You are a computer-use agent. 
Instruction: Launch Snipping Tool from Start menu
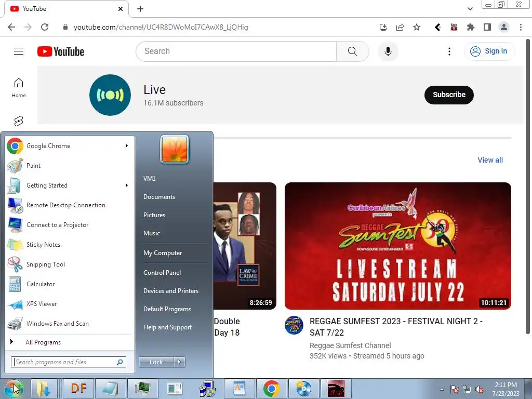click(x=68, y=264)
